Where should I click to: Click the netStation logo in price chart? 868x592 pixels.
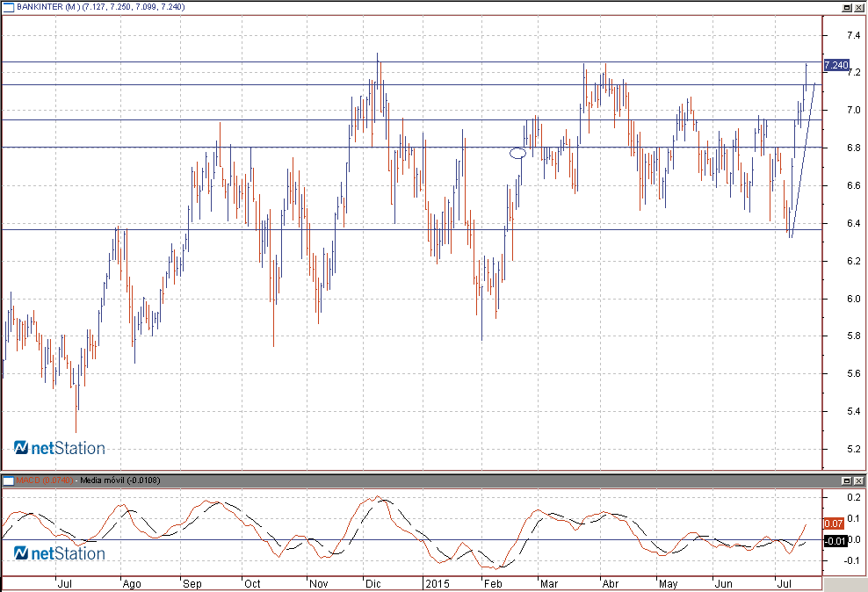point(60,448)
